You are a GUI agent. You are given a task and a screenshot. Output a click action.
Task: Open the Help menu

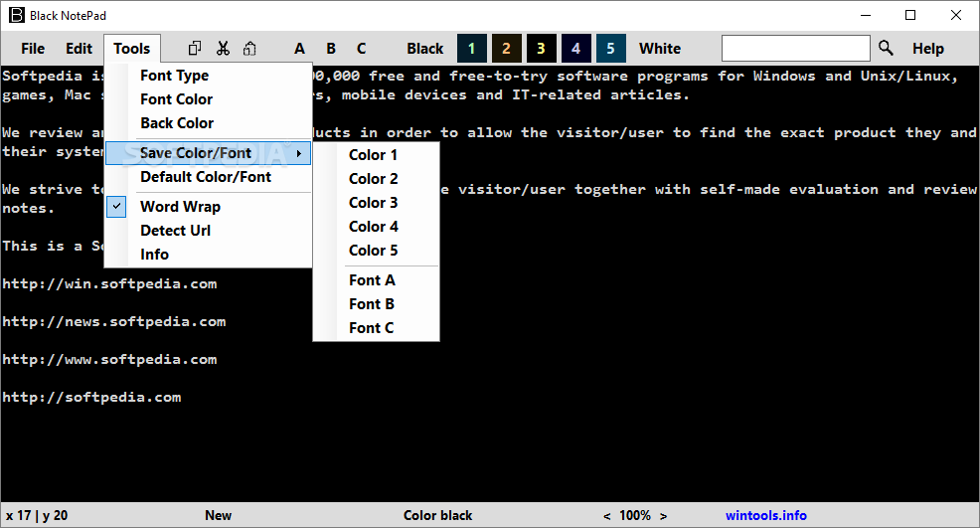click(927, 48)
